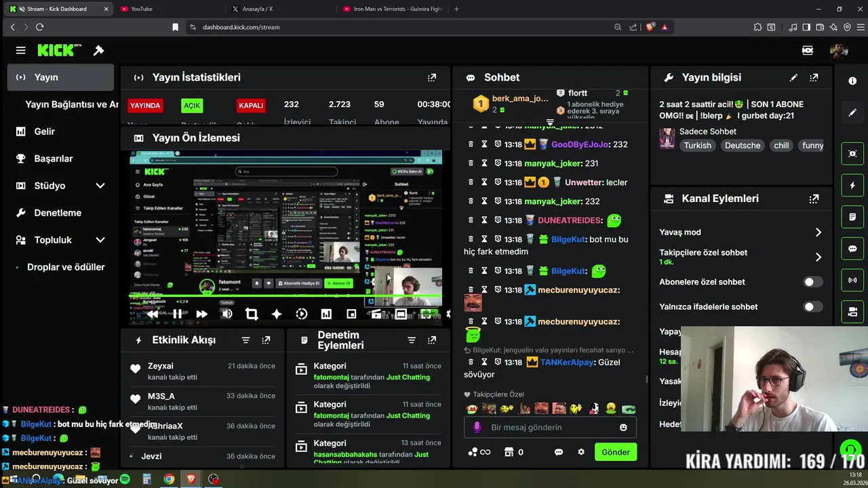Viewport: 868px width, 488px height.
Task: Click the KICK logo in the header
Action: tap(59, 50)
